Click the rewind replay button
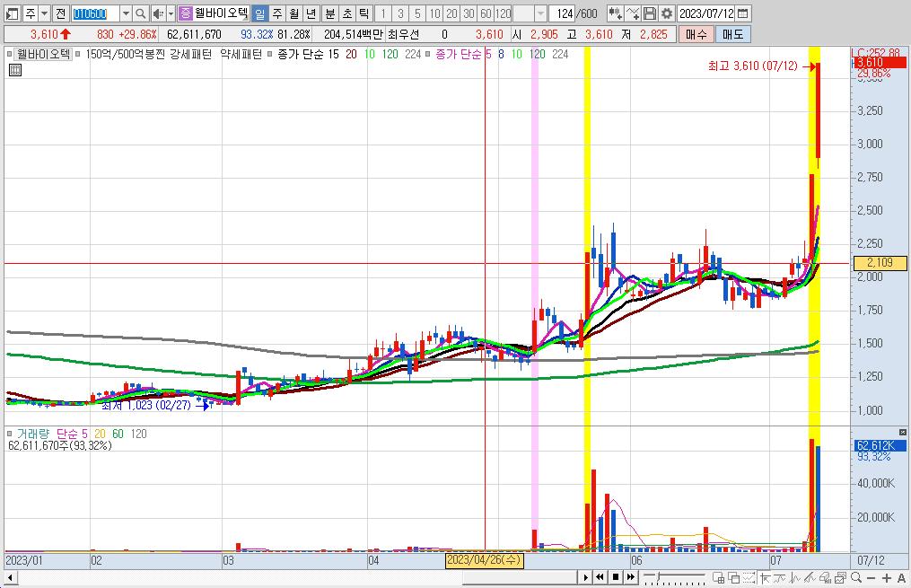The height and width of the screenshot is (588, 911). (600, 577)
